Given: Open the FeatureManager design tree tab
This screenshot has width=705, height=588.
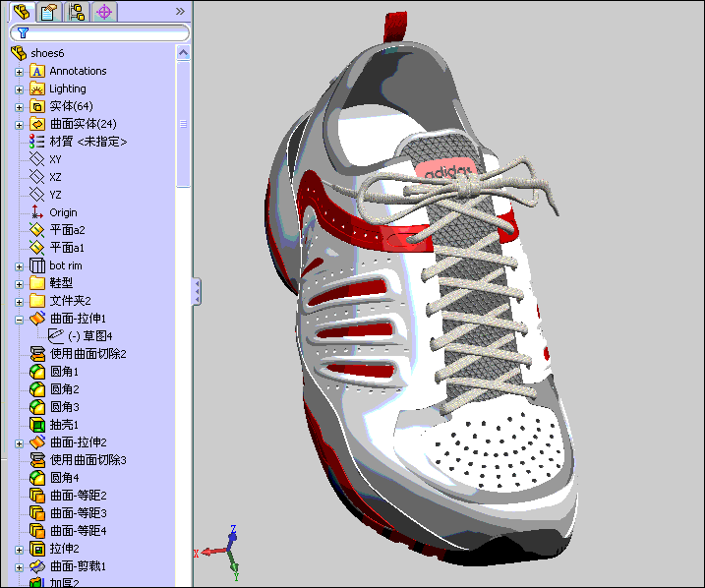Looking at the screenshot, I should 21,12.
